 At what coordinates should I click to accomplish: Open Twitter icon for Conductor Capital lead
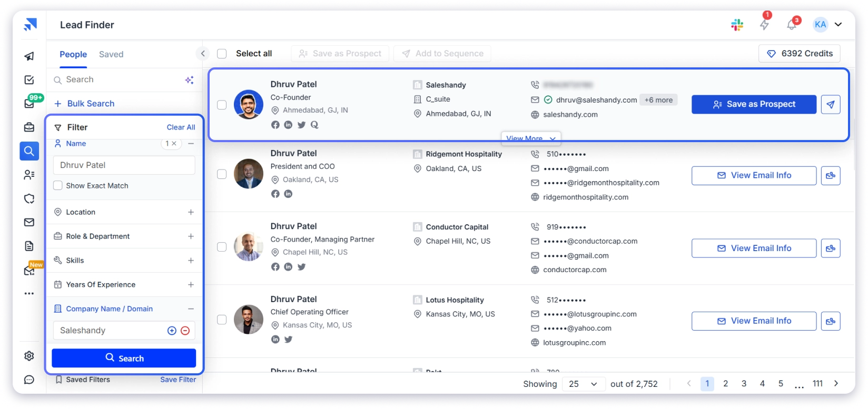(x=301, y=267)
